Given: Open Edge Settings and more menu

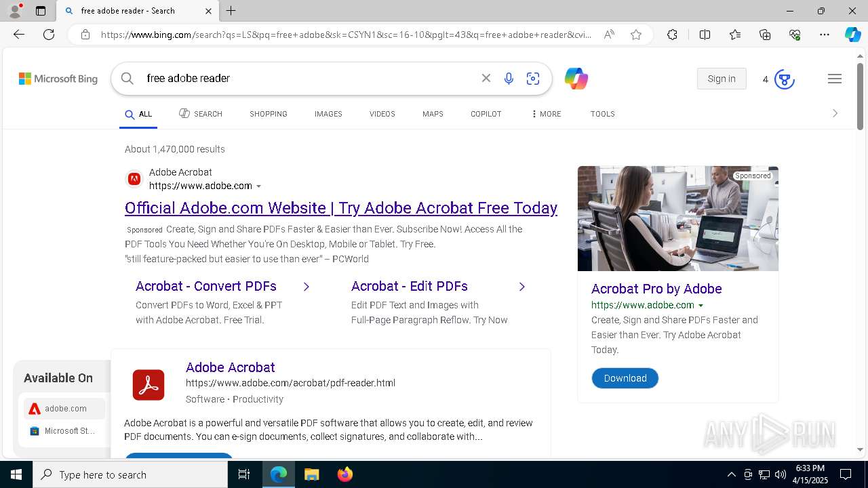Looking at the screenshot, I should (x=825, y=35).
